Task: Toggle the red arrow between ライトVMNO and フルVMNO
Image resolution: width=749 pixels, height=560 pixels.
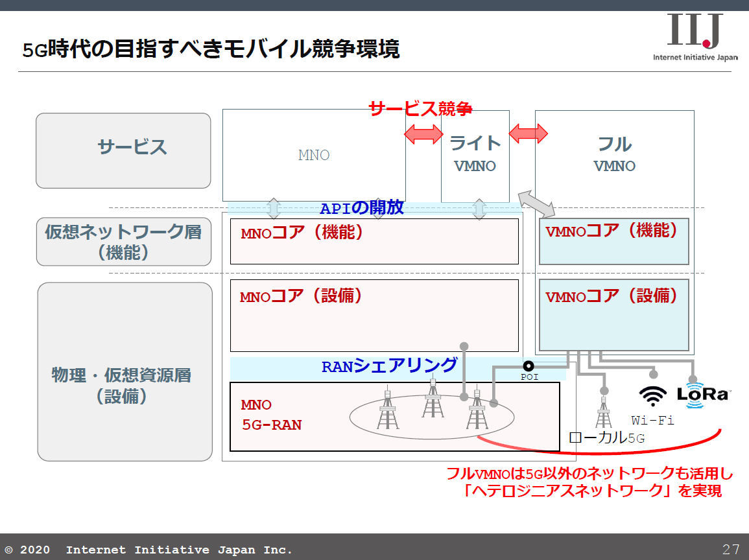Action: (x=529, y=134)
